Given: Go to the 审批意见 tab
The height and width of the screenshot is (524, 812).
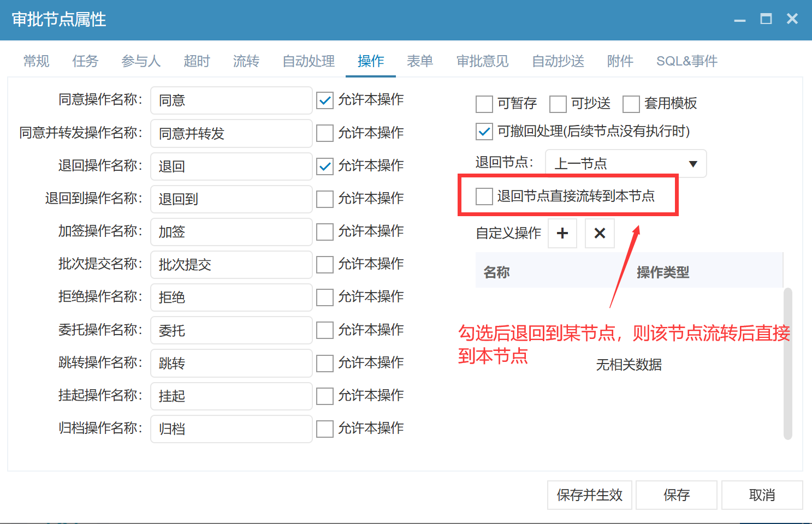Looking at the screenshot, I should click(x=482, y=61).
